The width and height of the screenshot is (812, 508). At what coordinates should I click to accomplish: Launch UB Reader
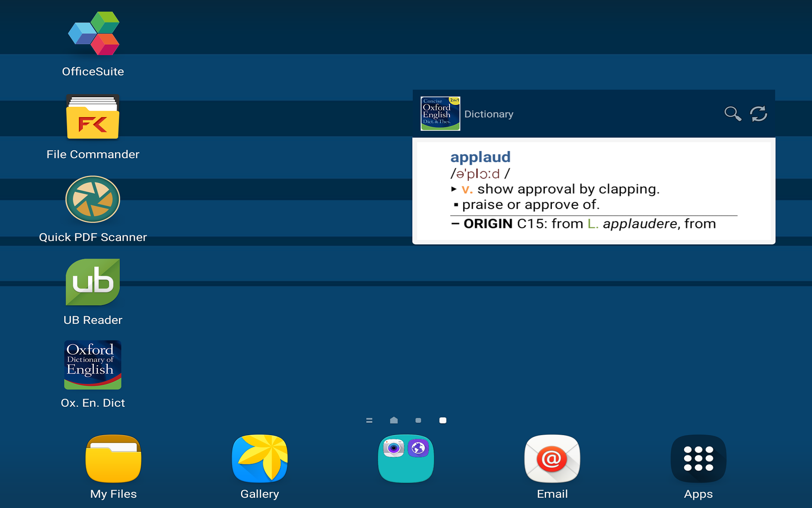(93, 282)
